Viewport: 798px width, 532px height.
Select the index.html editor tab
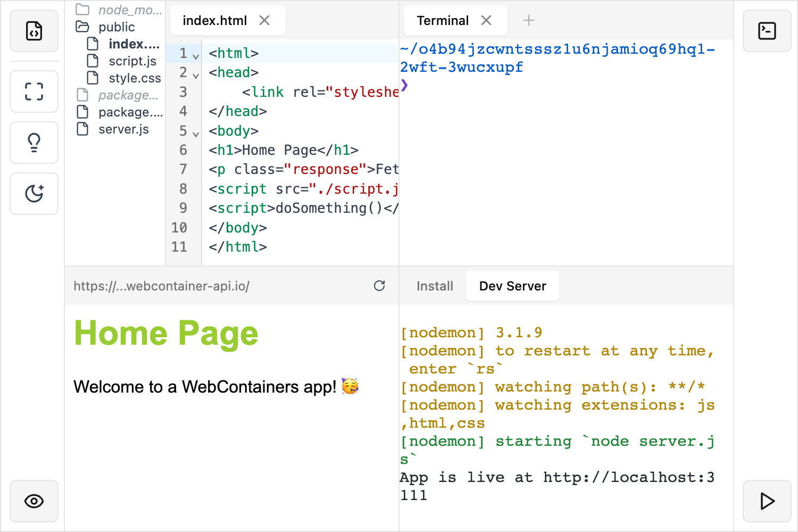(228, 20)
